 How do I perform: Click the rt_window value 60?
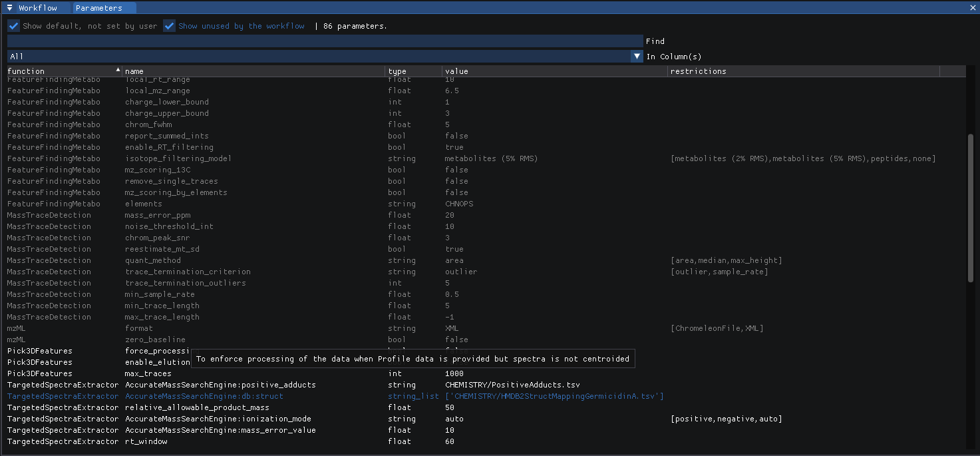[450, 441]
